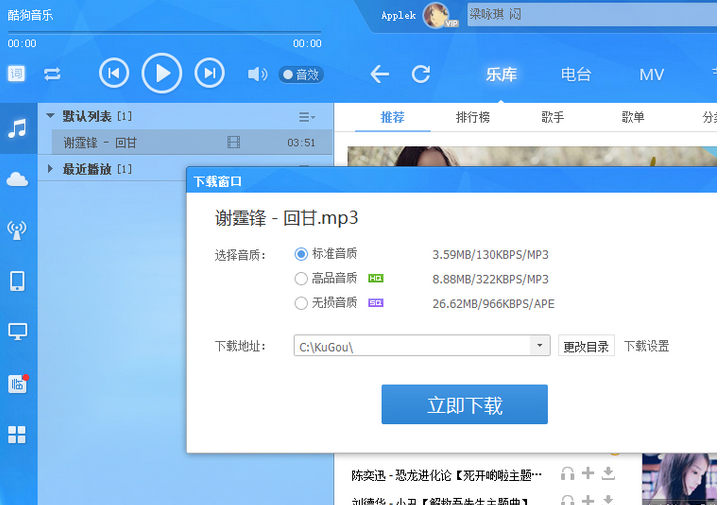Skip to the next track
This screenshot has width=723, height=505.
coord(208,73)
